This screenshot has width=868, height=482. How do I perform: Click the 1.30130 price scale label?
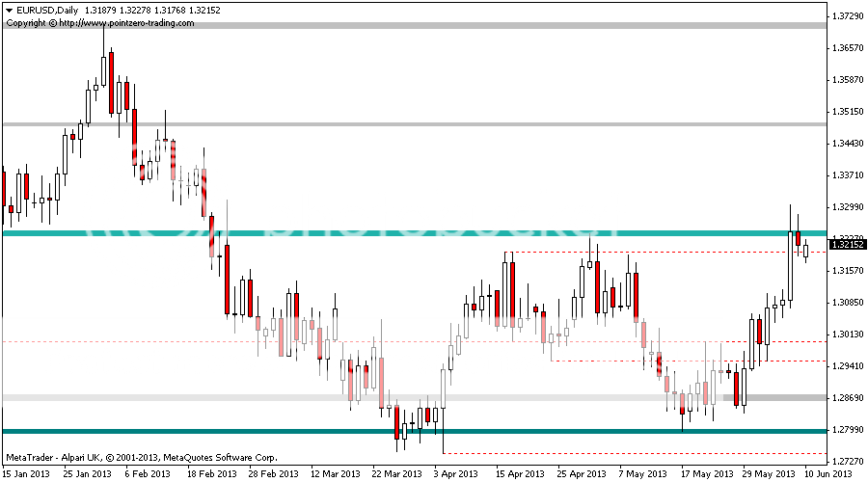(848, 335)
